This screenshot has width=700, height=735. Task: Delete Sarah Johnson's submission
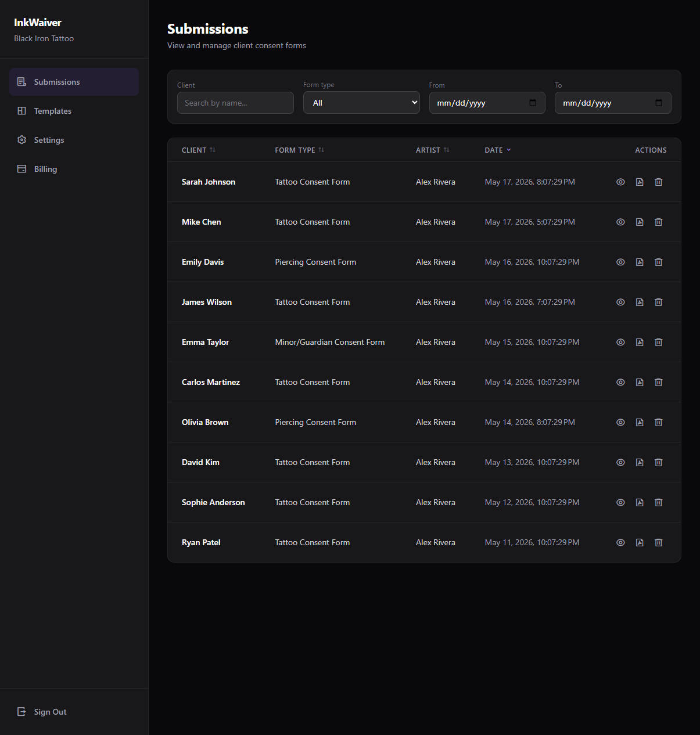659,182
